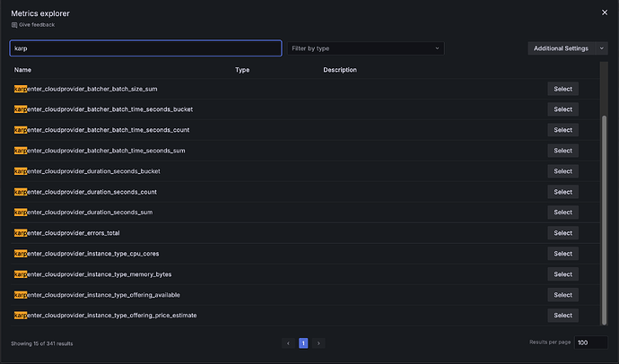This screenshot has height=364, width=619.
Task: Select karpenter_cloudprovider_instance_type_cpu_cores metric
Action: (x=563, y=254)
